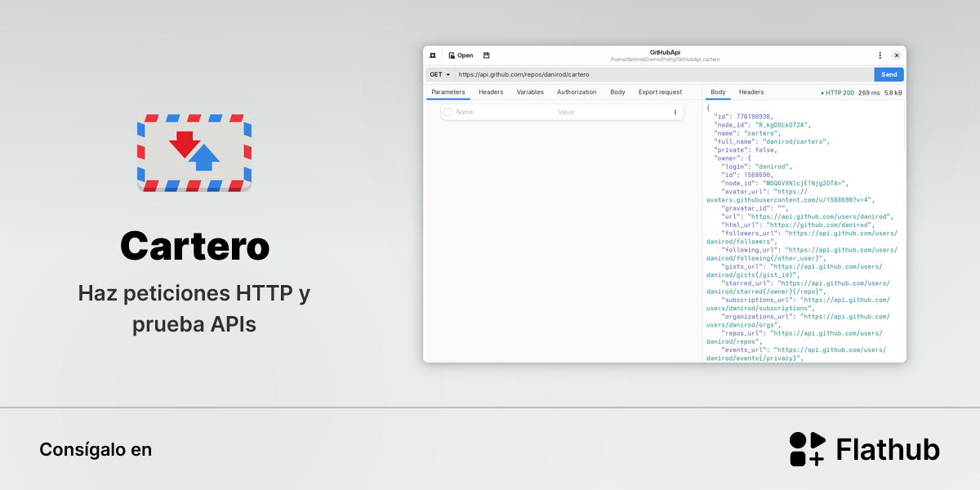Open the main menu with three dots in header

tap(880, 56)
